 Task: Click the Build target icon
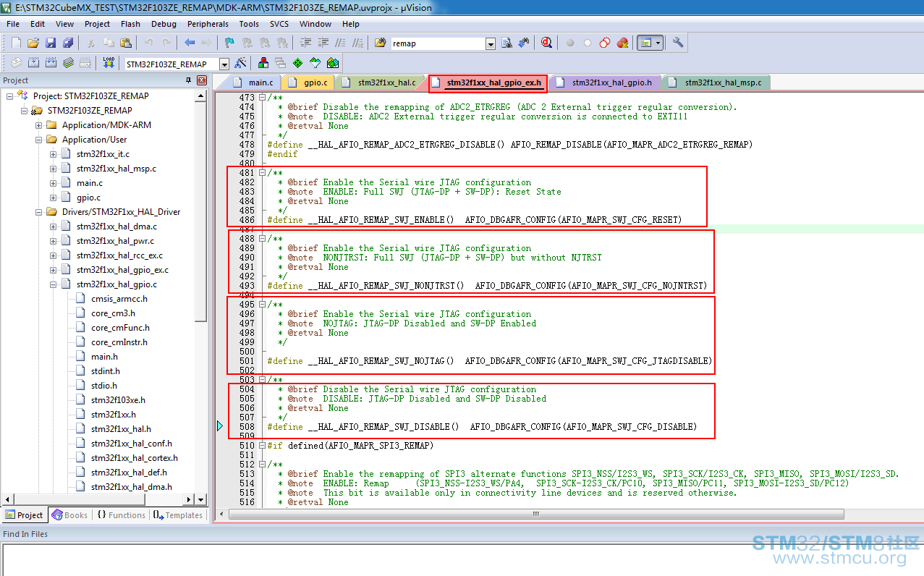(33, 63)
